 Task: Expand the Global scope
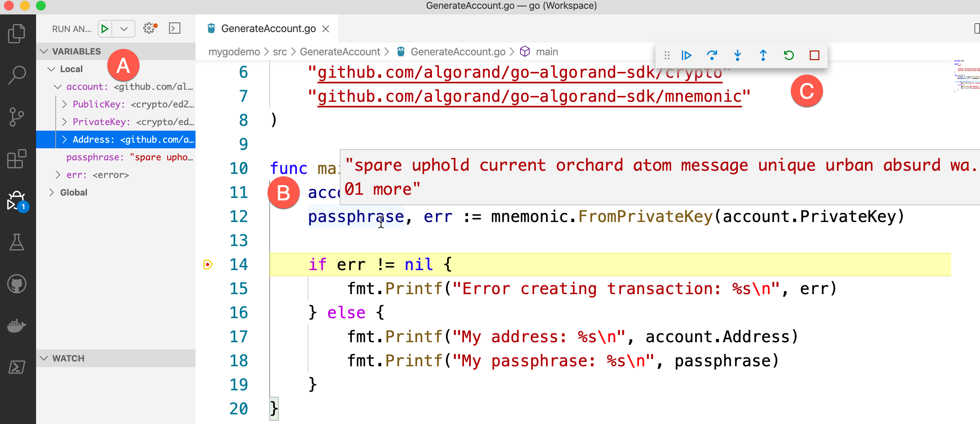(x=52, y=192)
